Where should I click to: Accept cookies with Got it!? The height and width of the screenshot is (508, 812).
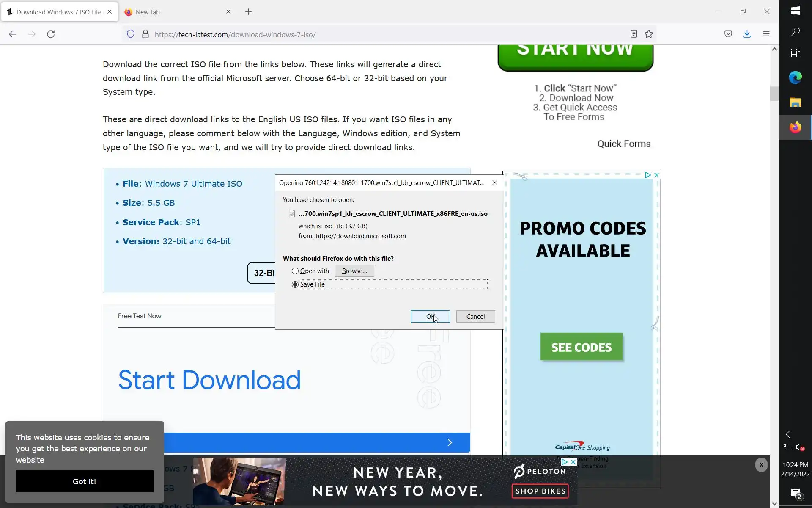(x=85, y=481)
